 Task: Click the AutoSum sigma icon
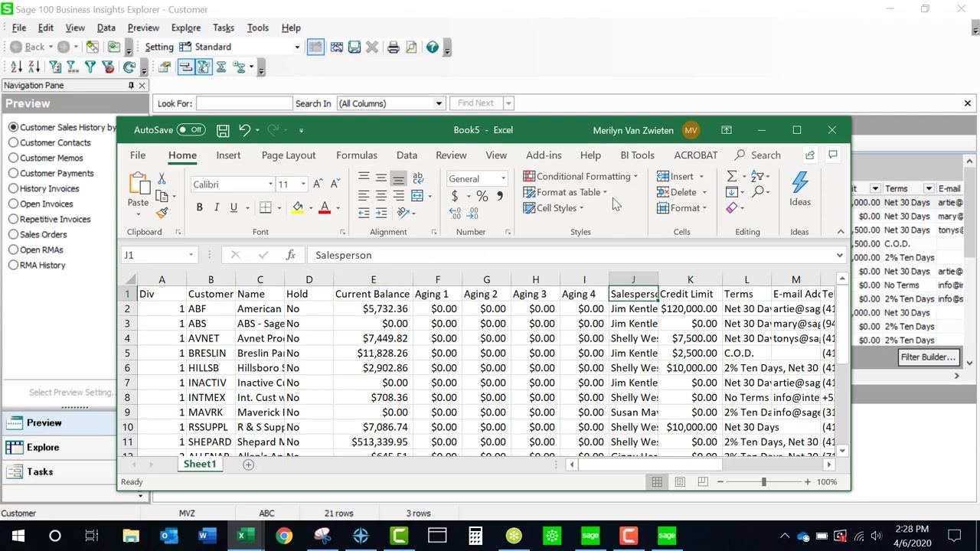(732, 177)
